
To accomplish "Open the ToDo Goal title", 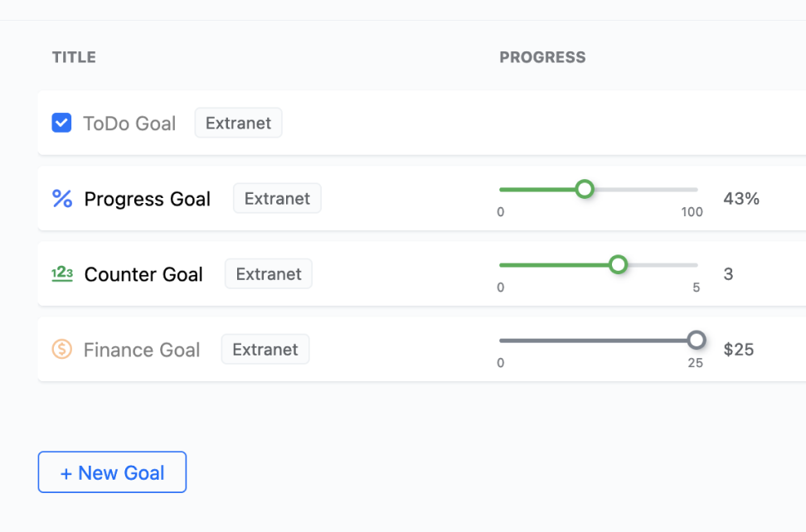I will pyautogui.click(x=129, y=123).
